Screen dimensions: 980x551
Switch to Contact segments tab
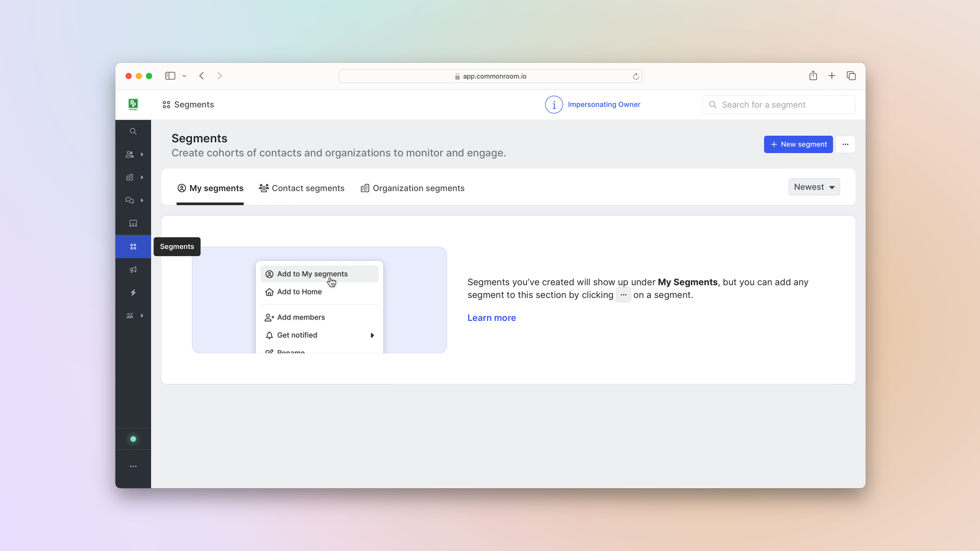click(x=301, y=188)
